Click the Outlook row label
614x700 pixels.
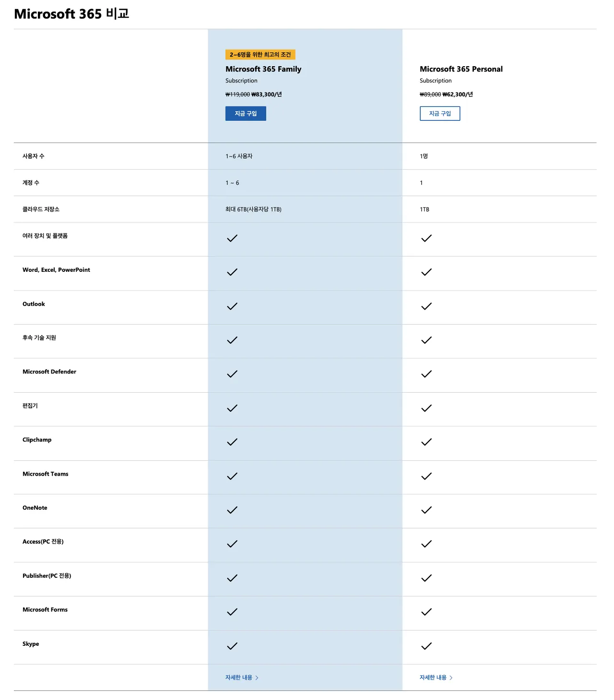tap(34, 304)
